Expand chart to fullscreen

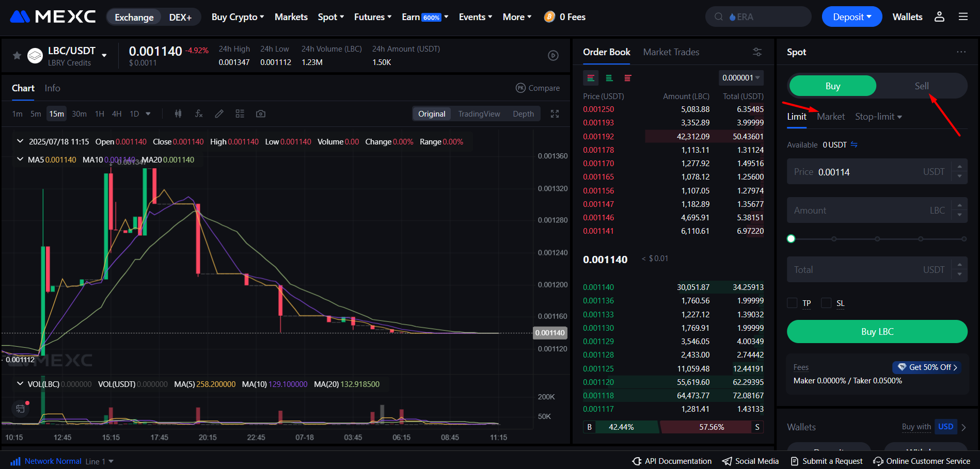tap(555, 114)
